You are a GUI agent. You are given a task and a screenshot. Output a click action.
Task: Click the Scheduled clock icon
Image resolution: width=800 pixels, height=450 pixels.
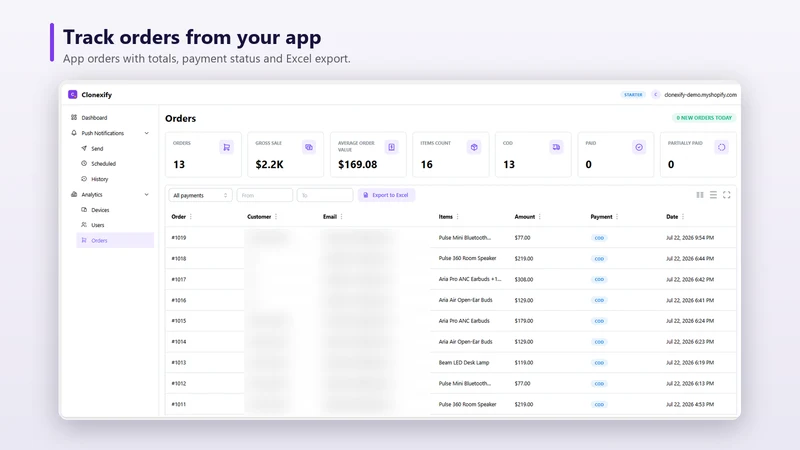84,163
